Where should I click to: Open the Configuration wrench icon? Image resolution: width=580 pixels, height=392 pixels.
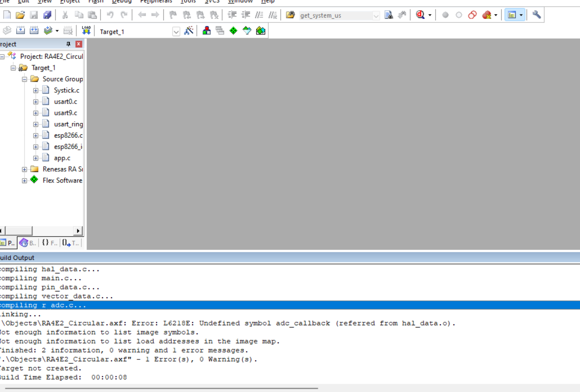pyautogui.click(x=536, y=15)
